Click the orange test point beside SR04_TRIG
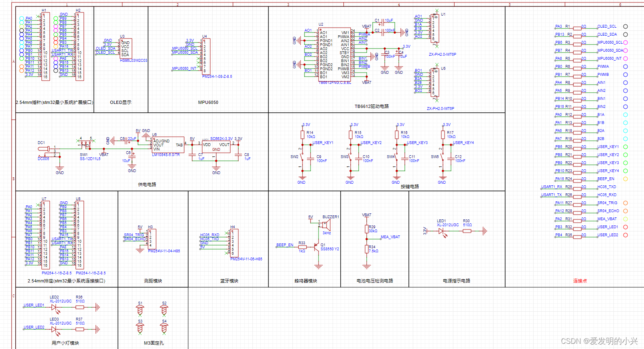 625,203
